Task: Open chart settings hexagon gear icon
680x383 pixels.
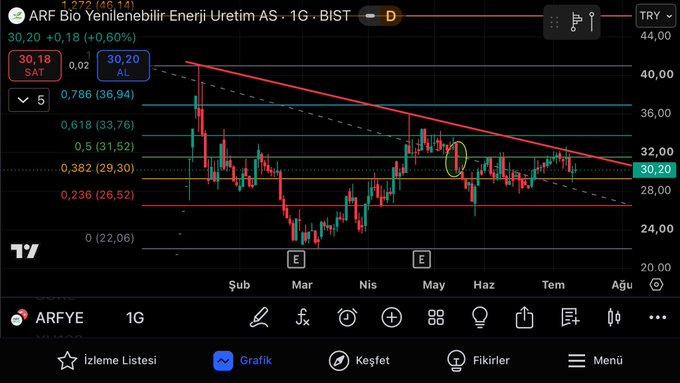Action: [656, 285]
